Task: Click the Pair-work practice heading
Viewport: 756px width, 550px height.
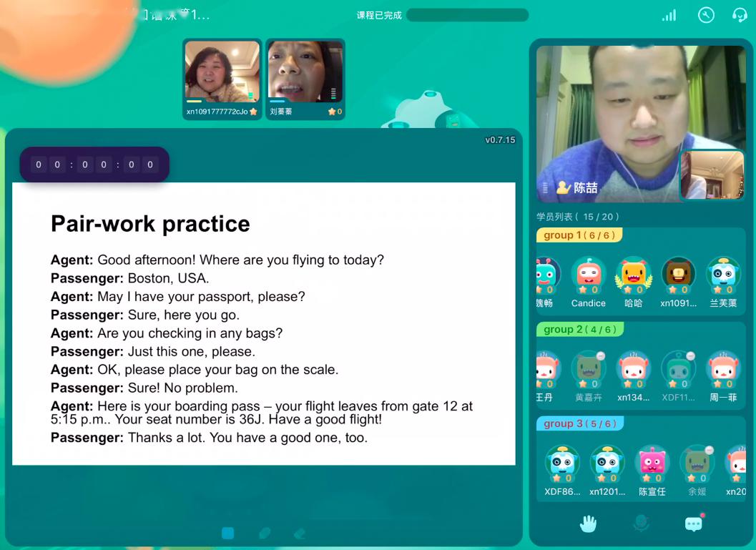Action: point(150,224)
